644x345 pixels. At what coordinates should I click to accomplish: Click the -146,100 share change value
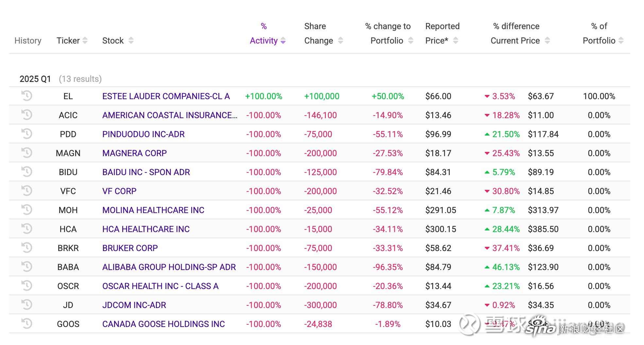pyautogui.click(x=320, y=115)
